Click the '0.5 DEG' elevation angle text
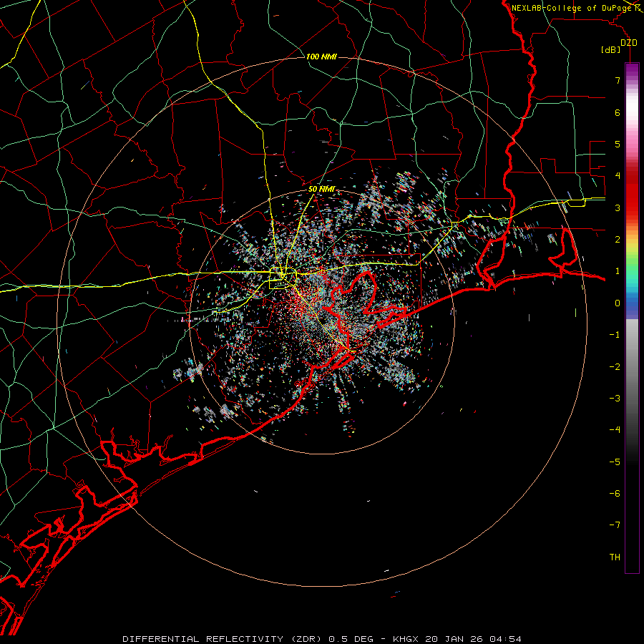This screenshot has width=644, height=644. [x=351, y=639]
